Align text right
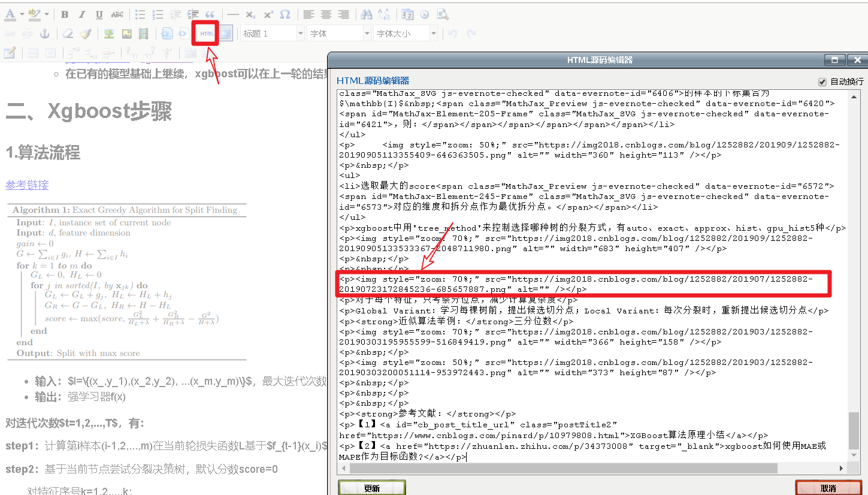 pyautogui.click(x=343, y=14)
